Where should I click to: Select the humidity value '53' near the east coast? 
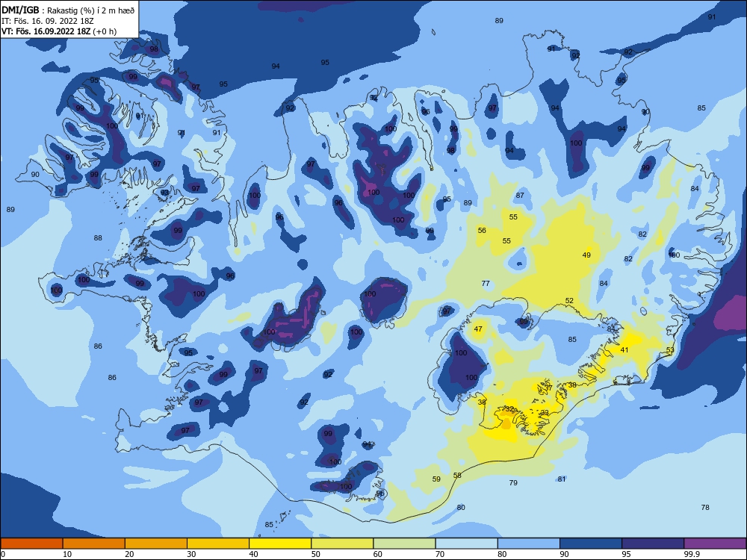tap(670, 350)
